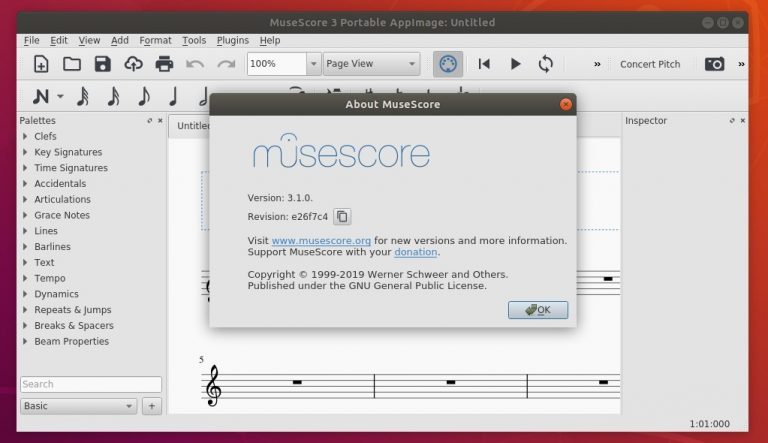Open note input mode dropdown arrow
The height and width of the screenshot is (443, 768).
[60, 96]
